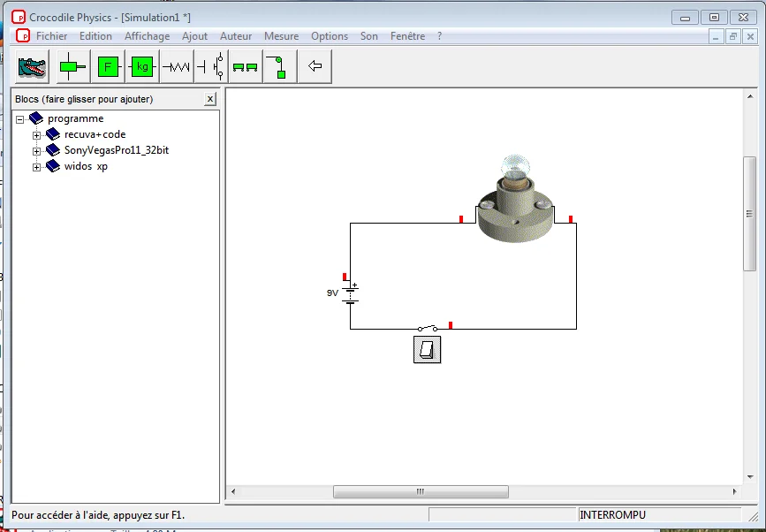Image resolution: width=766 pixels, height=532 pixels.
Task: Close the Blocs side panel
Action: click(210, 99)
